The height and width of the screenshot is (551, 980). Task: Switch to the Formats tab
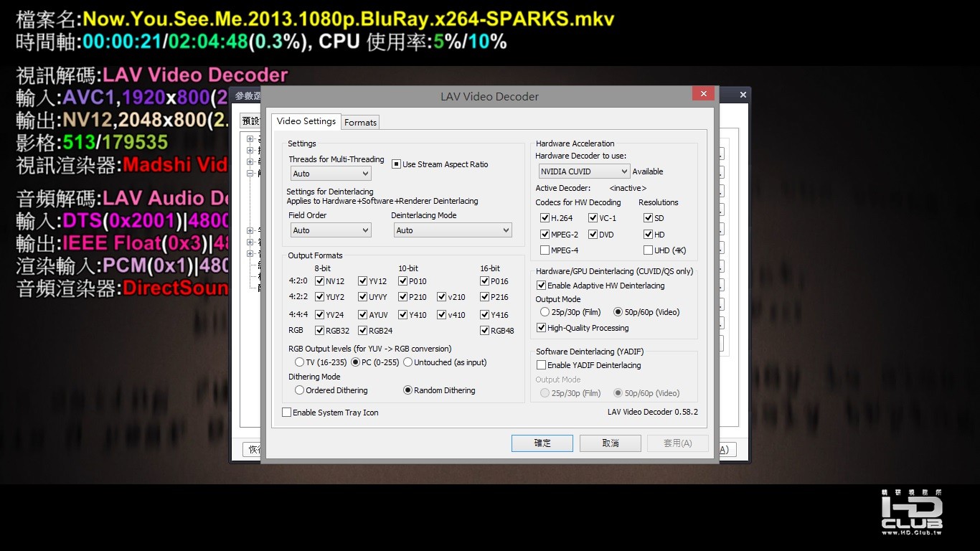[360, 122]
